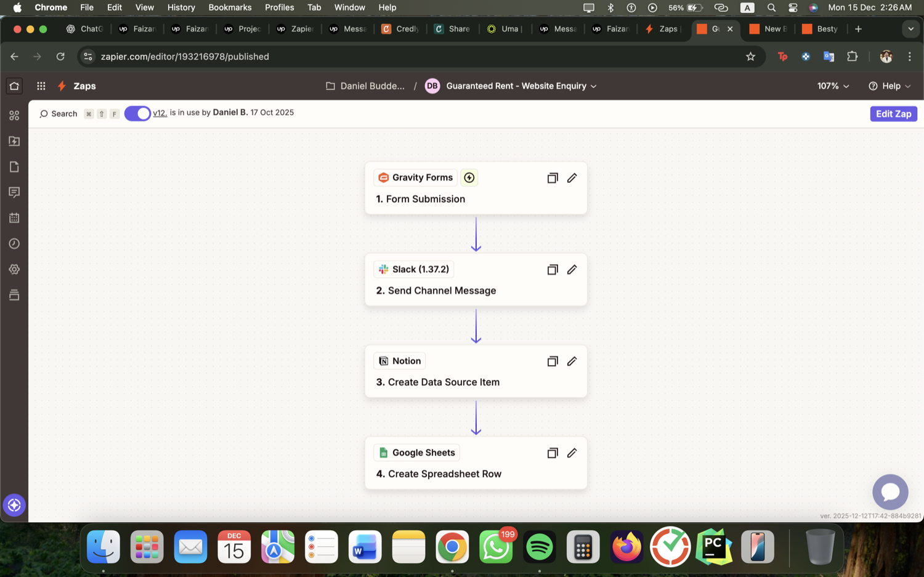This screenshot has height=577, width=924.
Task: Open the apps grid launcher
Action: point(41,86)
